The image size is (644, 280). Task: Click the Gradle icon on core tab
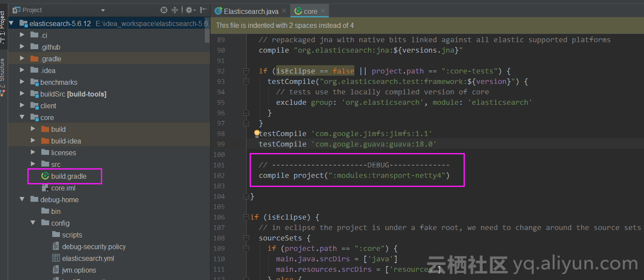tap(298, 11)
